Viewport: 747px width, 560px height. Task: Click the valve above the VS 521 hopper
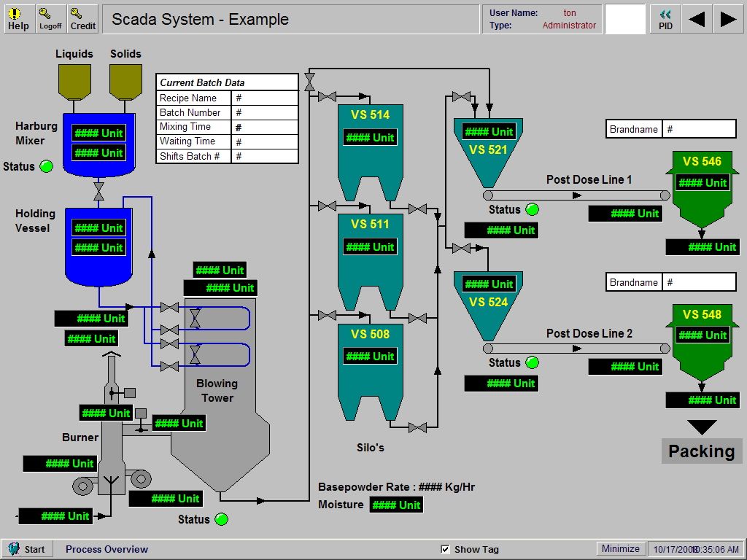(x=460, y=96)
